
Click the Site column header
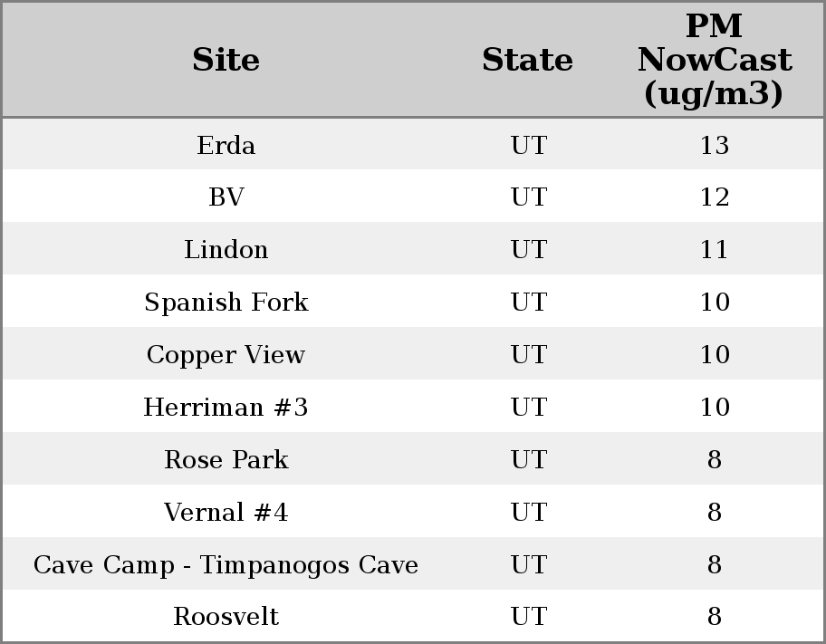[x=226, y=60]
